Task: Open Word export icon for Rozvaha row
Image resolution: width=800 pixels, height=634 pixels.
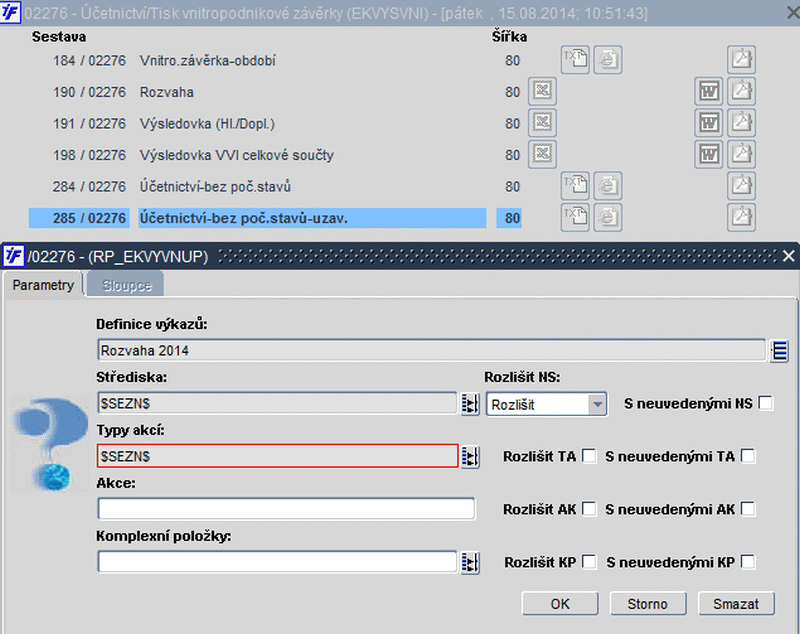Action: (x=709, y=92)
